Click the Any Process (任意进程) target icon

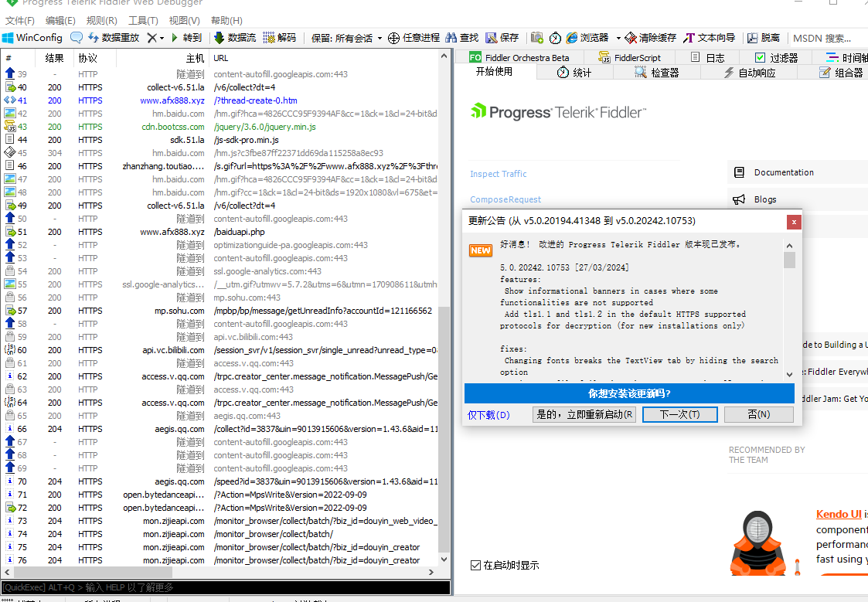point(393,38)
